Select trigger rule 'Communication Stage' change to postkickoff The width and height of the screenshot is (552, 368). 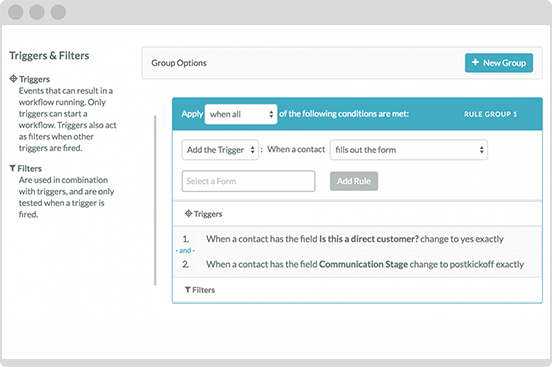point(357,264)
